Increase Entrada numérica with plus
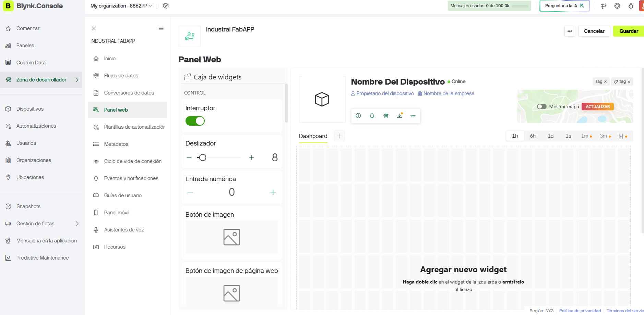The height and width of the screenshot is (315, 644). 273,192
